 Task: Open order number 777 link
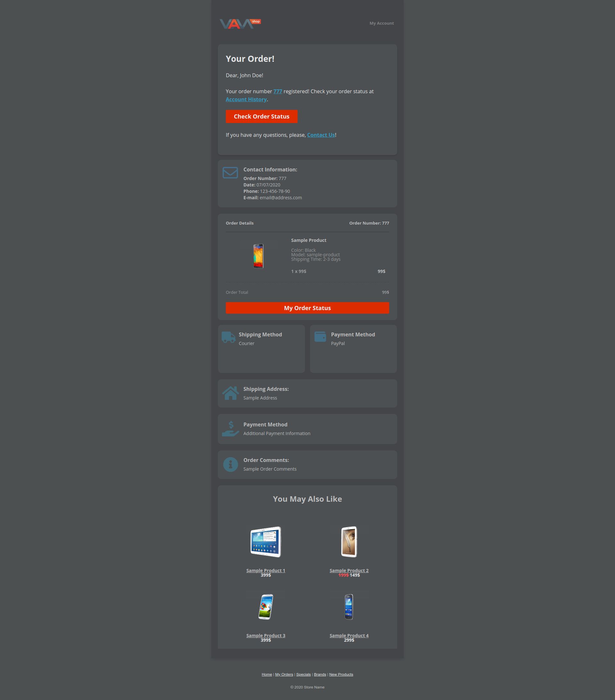(x=278, y=91)
